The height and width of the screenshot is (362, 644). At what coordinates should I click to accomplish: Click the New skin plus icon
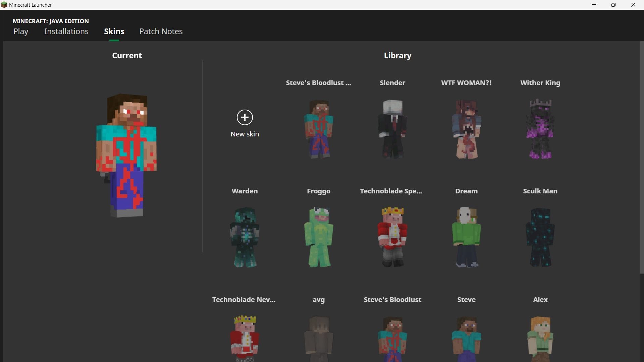(245, 117)
